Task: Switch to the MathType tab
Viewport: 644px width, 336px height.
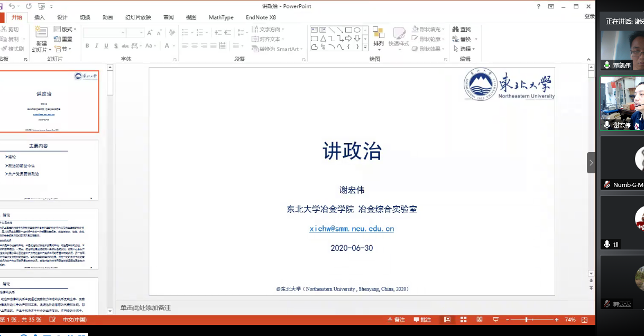Action: click(x=221, y=17)
